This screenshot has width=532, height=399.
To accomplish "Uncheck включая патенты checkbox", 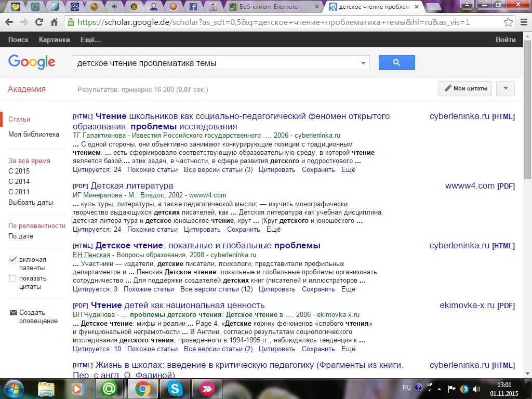I will click(x=13, y=260).
